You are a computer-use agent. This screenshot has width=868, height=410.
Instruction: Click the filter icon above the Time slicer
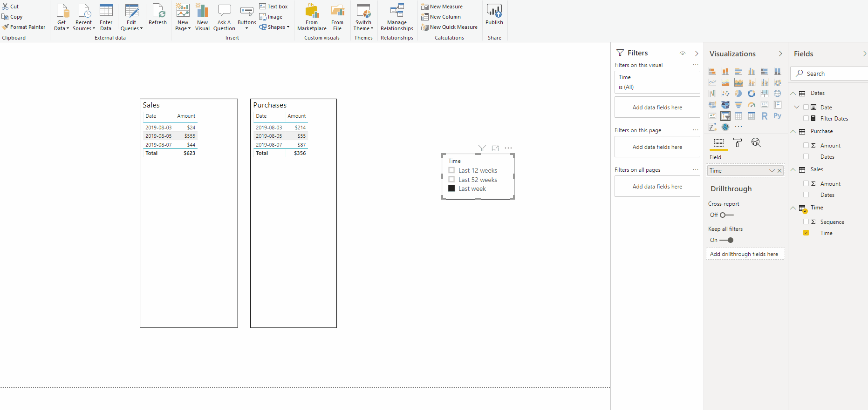click(482, 148)
